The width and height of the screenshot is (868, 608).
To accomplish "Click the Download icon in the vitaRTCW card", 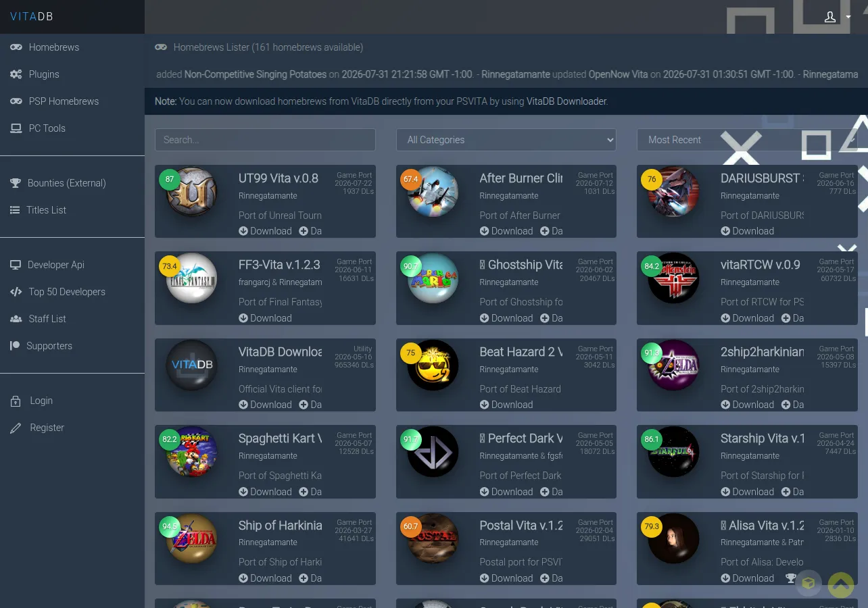I will click(725, 318).
